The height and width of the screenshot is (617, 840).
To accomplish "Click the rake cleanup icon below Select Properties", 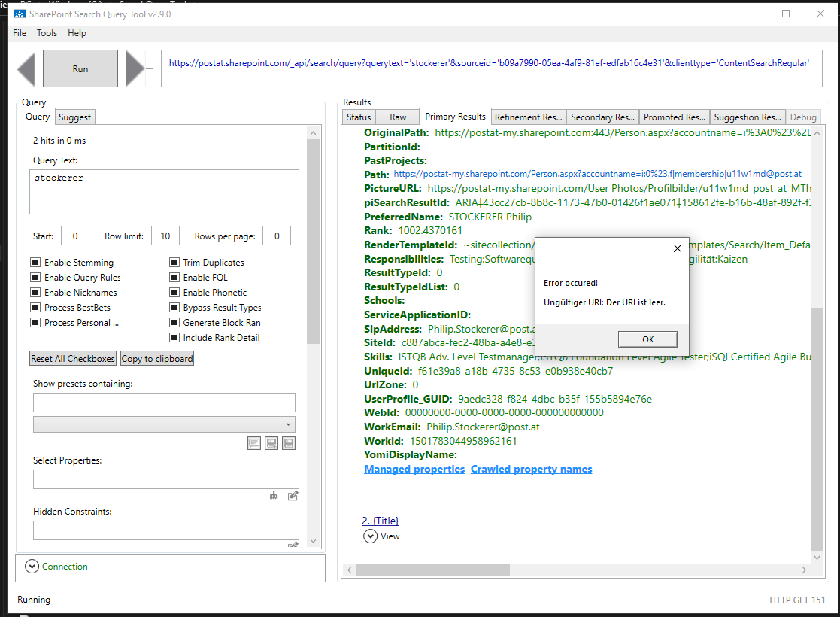I will point(273,495).
